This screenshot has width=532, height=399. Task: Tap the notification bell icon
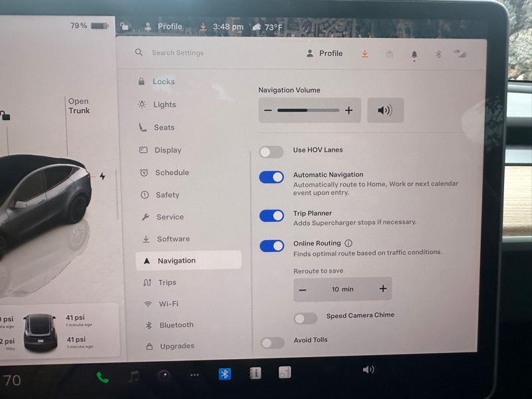click(414, 55)
